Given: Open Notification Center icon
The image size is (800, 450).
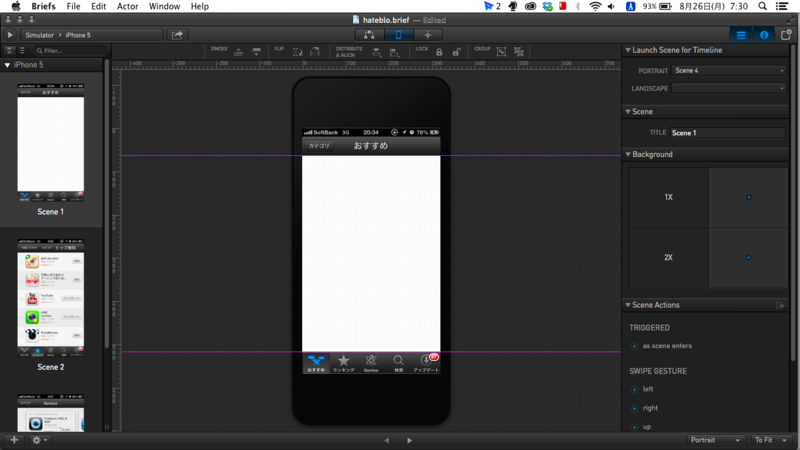Looking at the screenshot, I should click(782, 6).
